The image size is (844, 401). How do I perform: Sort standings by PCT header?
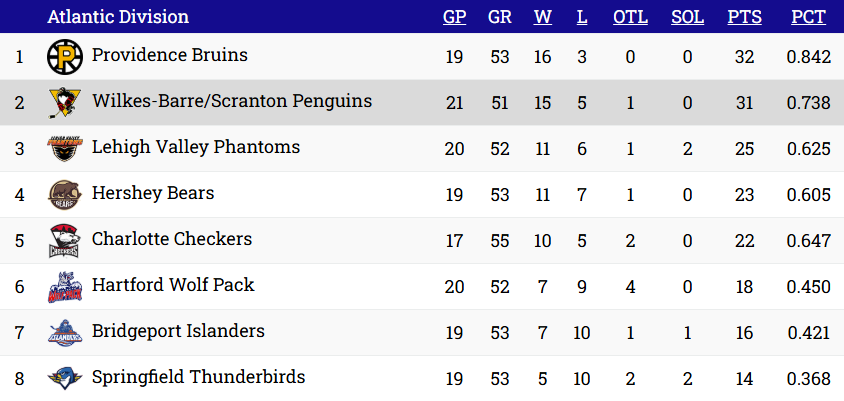[808, 17]
